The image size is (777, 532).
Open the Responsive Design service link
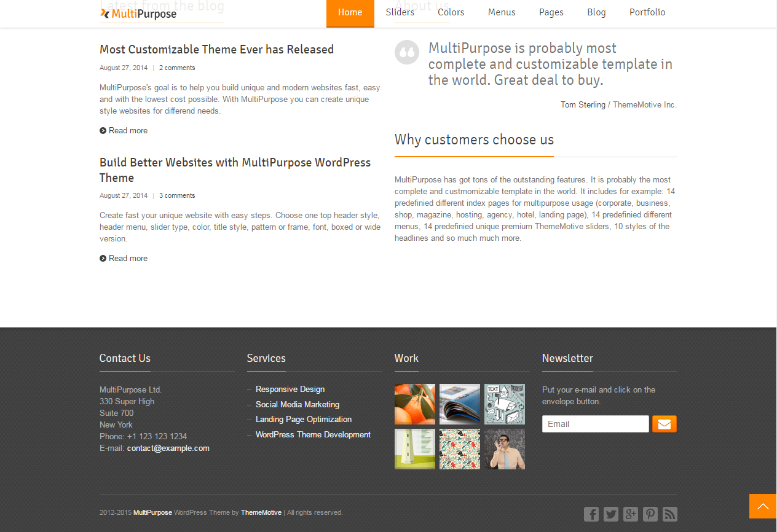click(x=290, y=389)
